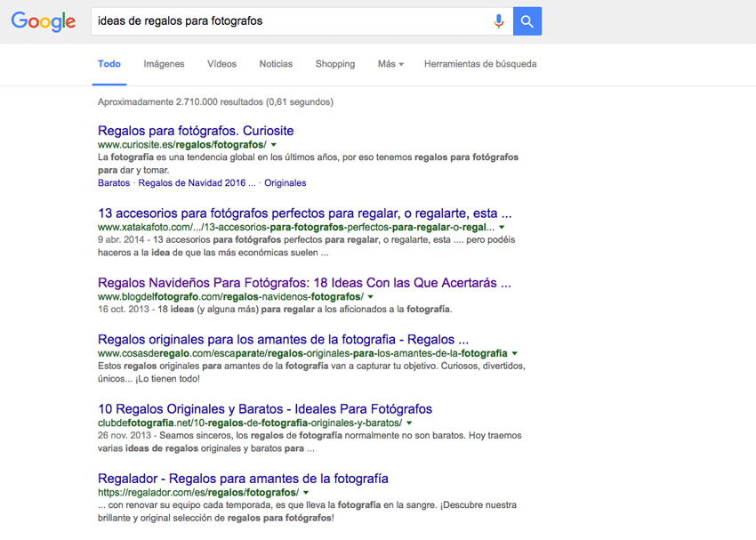This screenshot has width=756, height=540.
Task: Click snippet 'La fotografía es una tendencia global'
Action: [308, 164]
